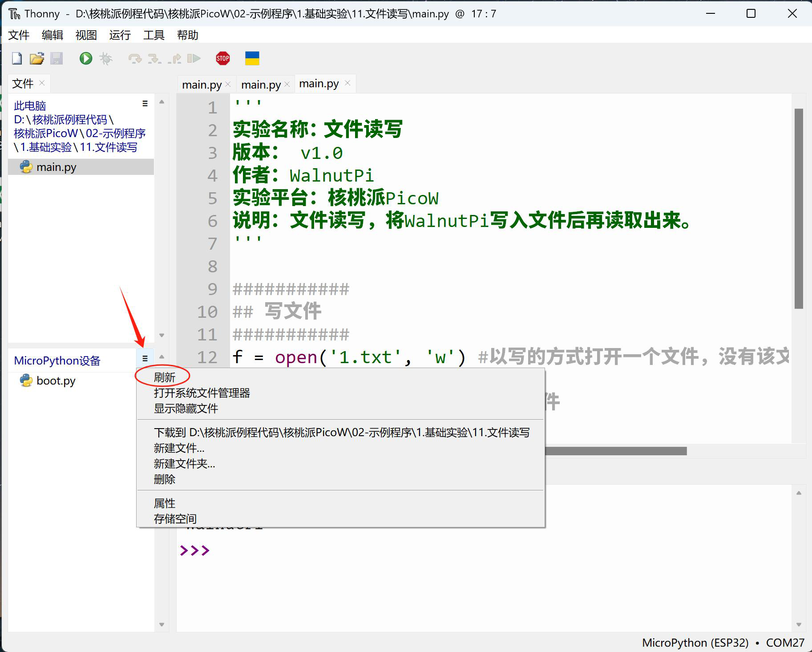Viewport: 812px width, 652px height.
Task: Select 存储空间 menu entry
Action: (x=175, y=519)
